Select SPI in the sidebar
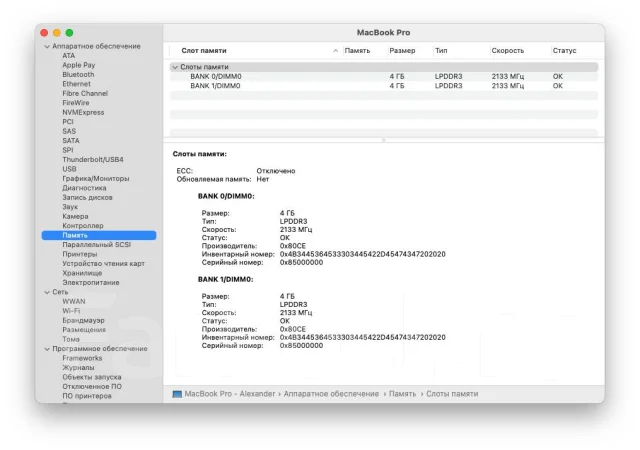The height and width of the screenshot is (450, 640). pyautogui.click(x=68, y=150)
